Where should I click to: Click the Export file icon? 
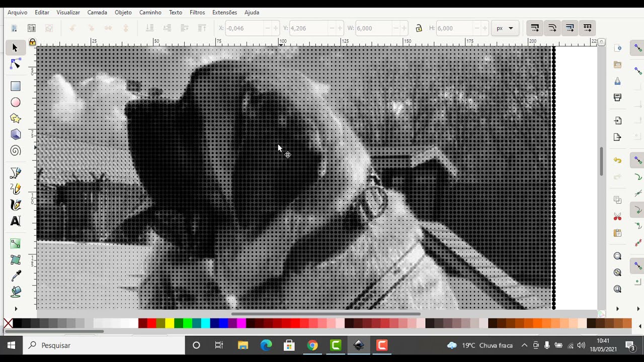pyautogui.click(x=618, y=137)
